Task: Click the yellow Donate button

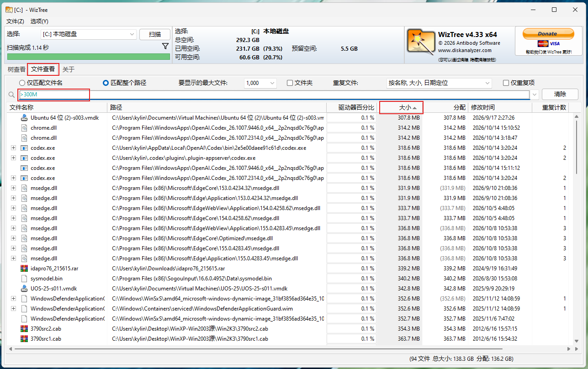Action: (548, 34)
